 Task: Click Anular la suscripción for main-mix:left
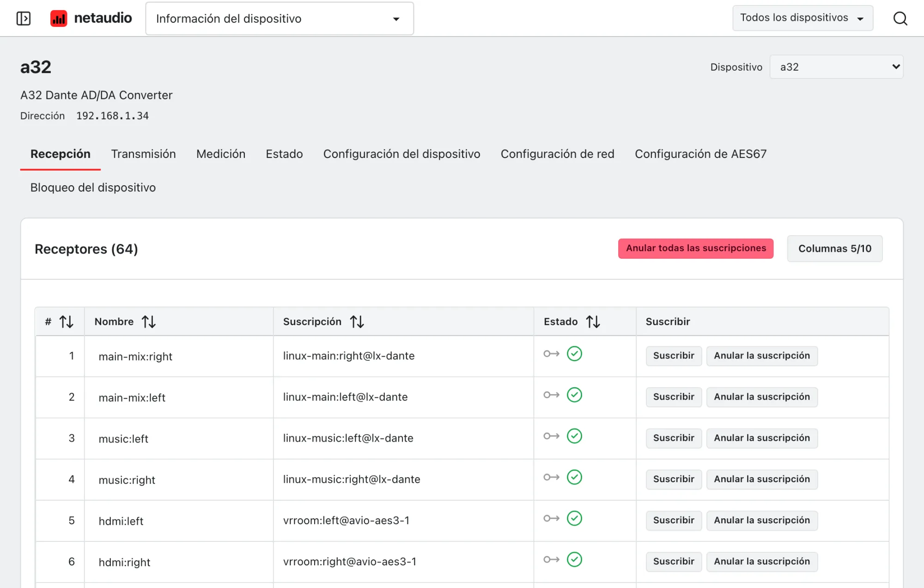762,397
